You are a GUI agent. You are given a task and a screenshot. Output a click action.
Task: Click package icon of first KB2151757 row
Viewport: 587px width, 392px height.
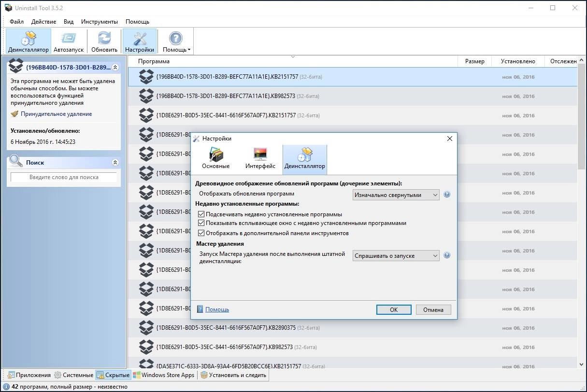[x=146, y=77]
